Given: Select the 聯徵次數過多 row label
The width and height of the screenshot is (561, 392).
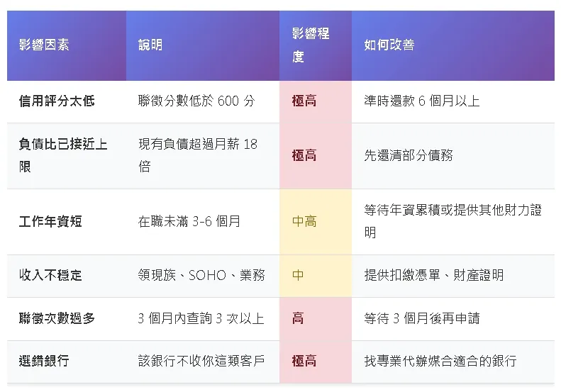Looking at the screenshot, I should [x=57, y=318].
